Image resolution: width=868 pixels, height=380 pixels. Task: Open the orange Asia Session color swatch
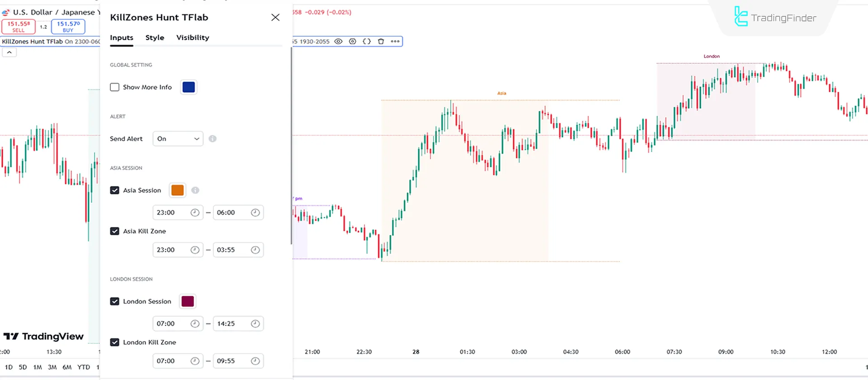point(178,190)
